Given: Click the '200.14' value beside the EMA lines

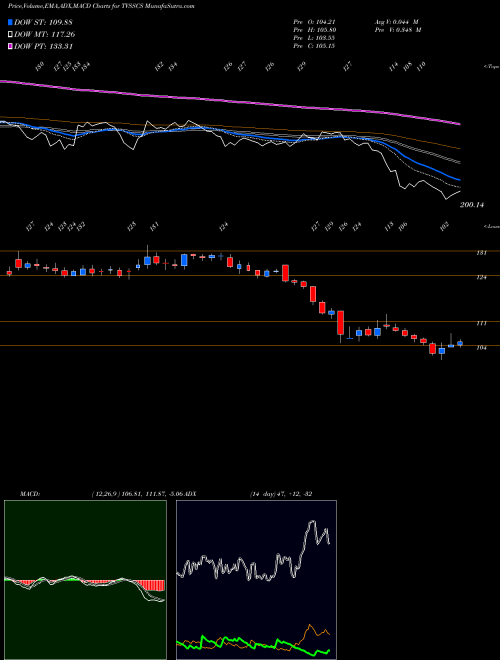Looking at the screenshot, I should click(472, 205).
